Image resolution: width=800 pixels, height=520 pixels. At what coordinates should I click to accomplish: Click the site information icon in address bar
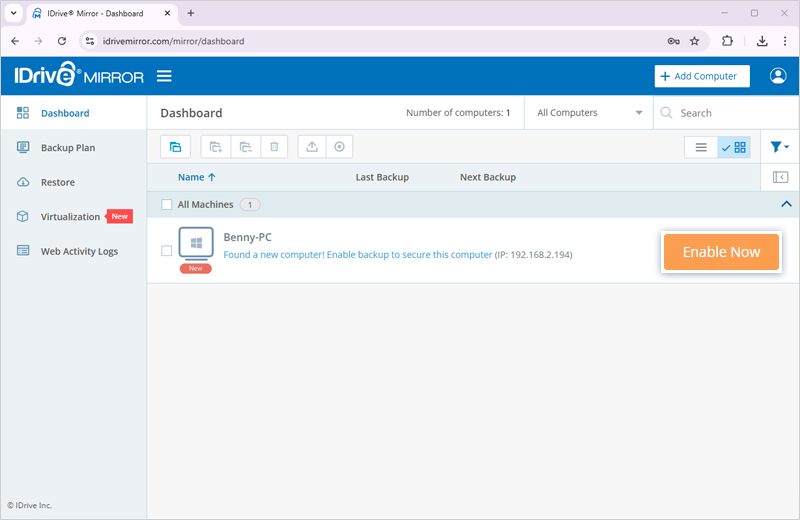pyautogui.click(x=90, y=41)
